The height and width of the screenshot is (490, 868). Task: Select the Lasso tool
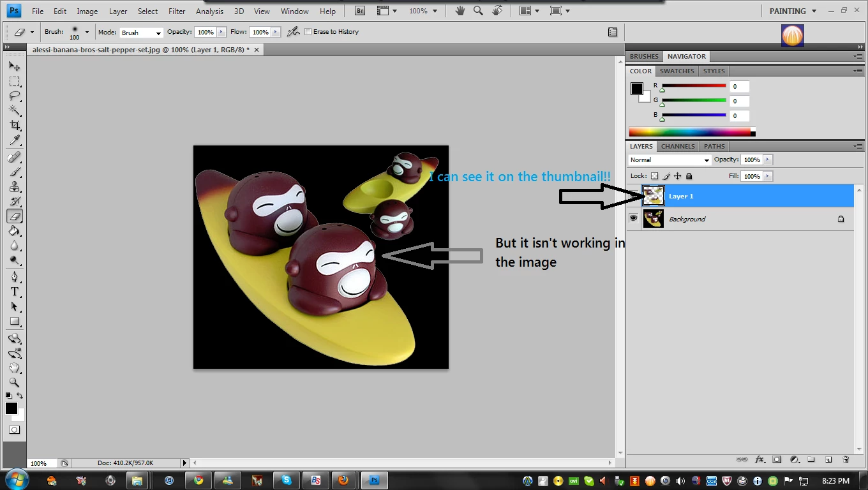coord(14,96)
